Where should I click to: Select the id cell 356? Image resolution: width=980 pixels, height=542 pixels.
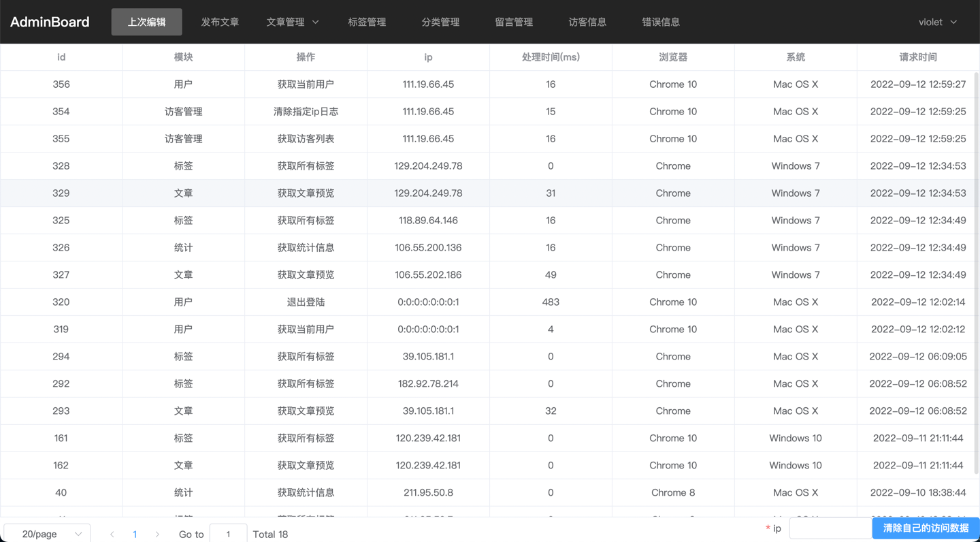[61, 84]
